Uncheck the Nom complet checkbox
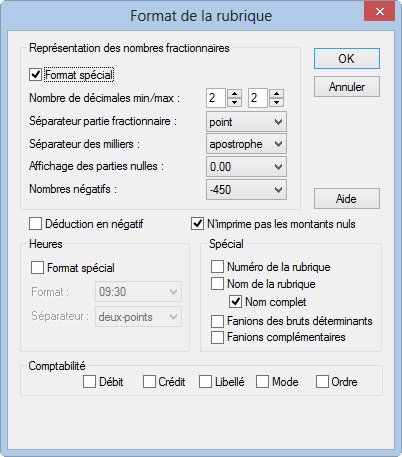This screenshot has height=457, width=402. point(235,302)
